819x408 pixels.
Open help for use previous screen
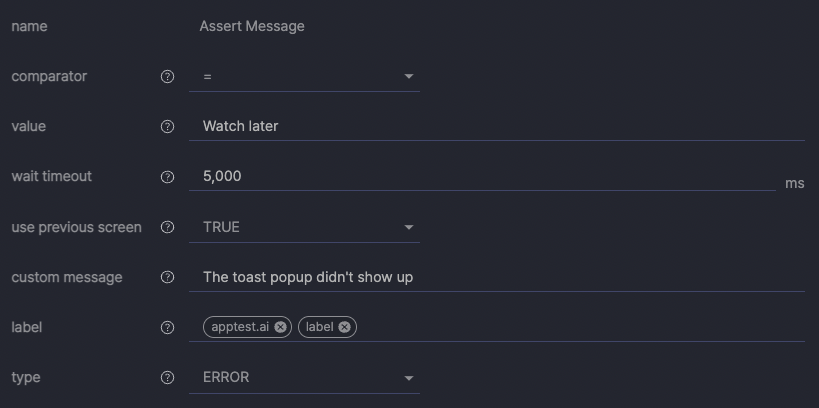tap(167, 227)
